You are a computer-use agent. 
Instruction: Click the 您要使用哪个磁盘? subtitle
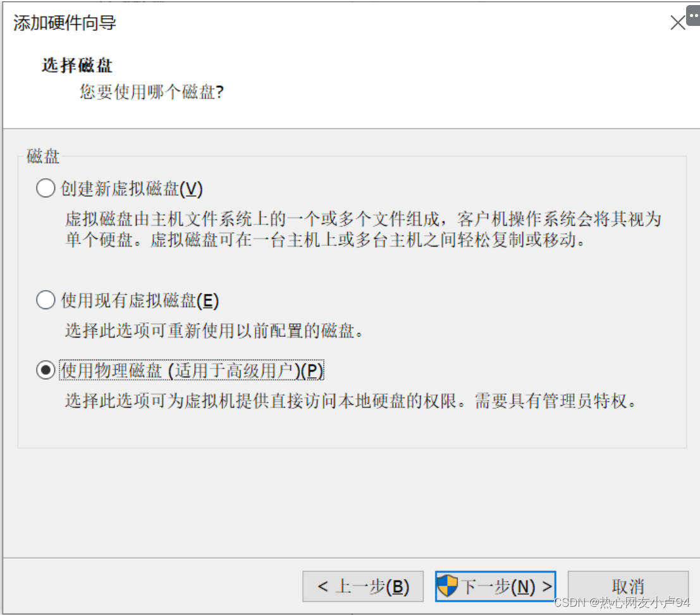[x=152, y=92]
